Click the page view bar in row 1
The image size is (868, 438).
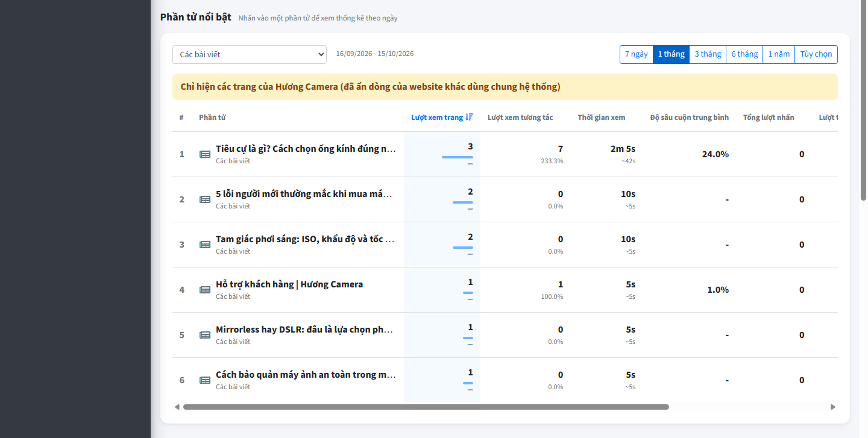(x=458, y=157)
